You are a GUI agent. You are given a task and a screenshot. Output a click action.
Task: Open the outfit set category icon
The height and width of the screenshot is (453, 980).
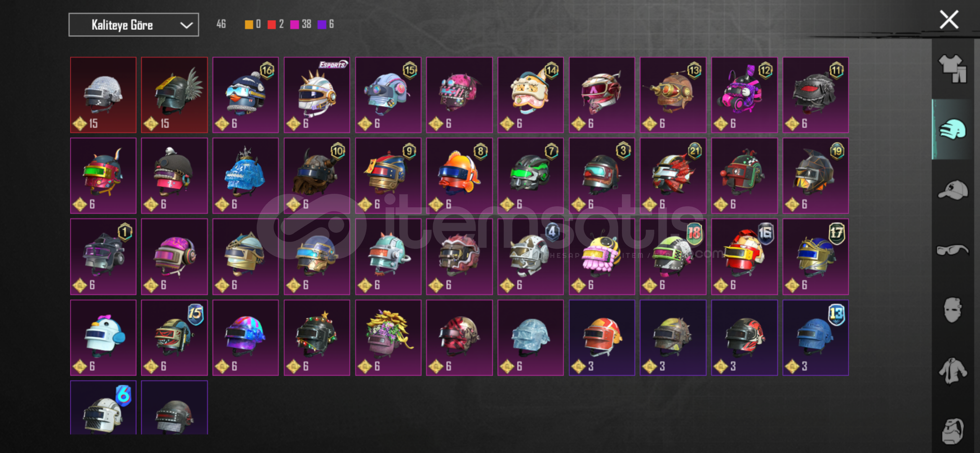pos(952,69)
